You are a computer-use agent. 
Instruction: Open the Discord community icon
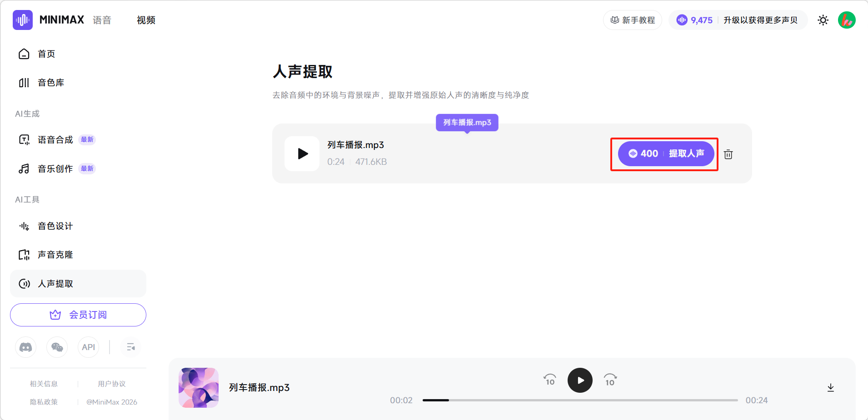pos(26,347)
